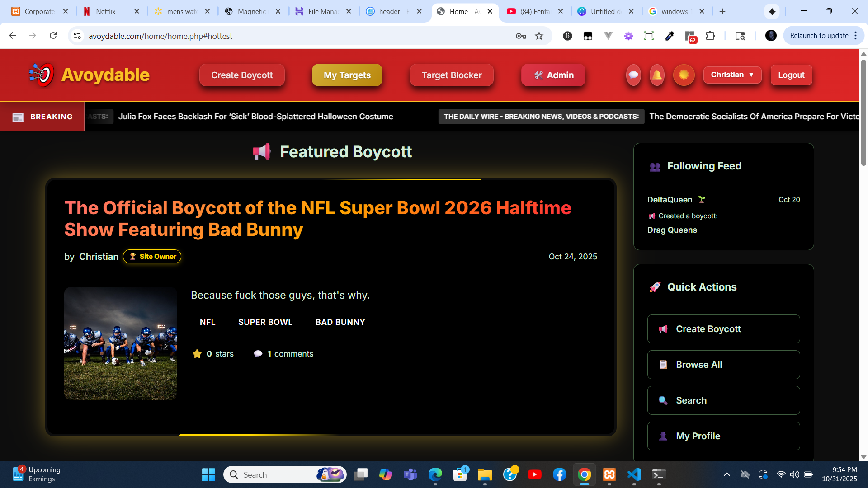868x488 pixels.
Task: Open Chrome's three-dot menu next to Relaunch
Action: [x=856, y=36]
